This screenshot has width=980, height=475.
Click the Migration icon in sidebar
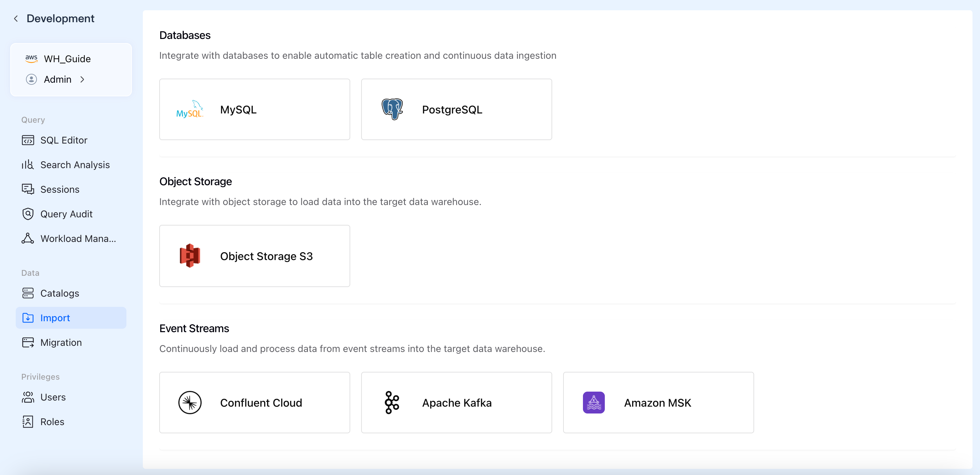click(28, 342)
